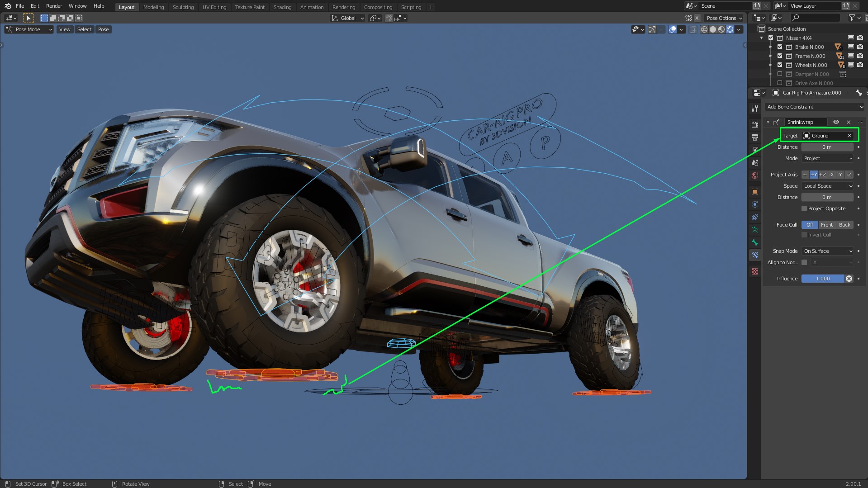Open the Render menu
The image size is (868, 488).
point(54,6)
